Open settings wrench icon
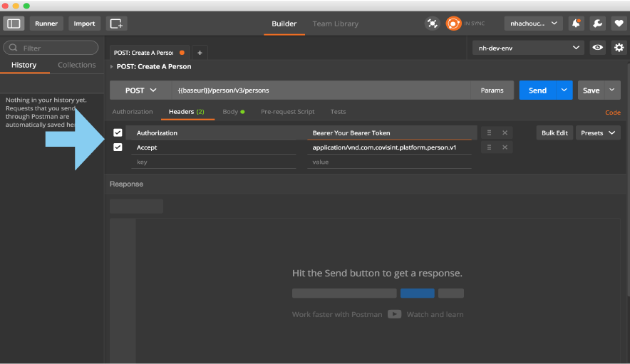The width and height of the screenshot is (630, 364). point(597,24)
